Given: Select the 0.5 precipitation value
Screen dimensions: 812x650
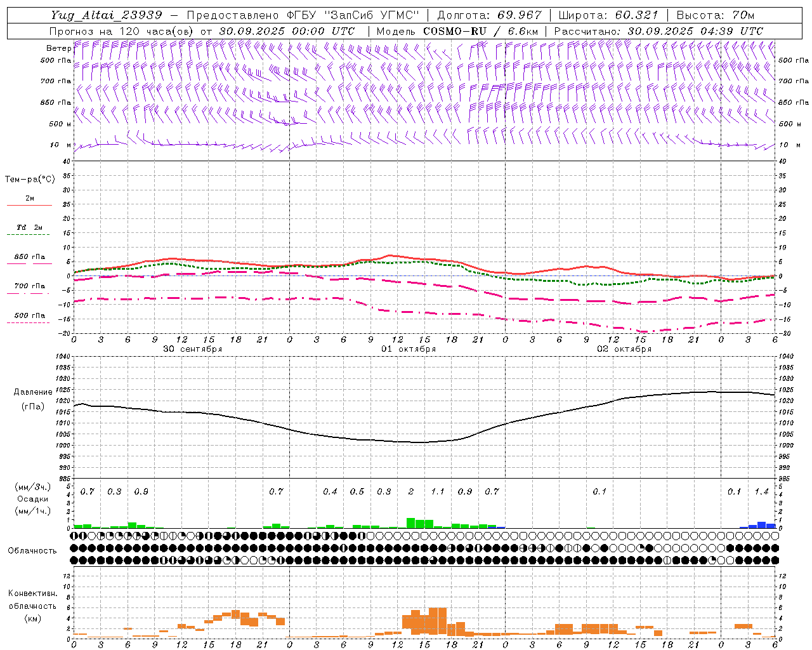Looking at the screenshot, I should (x=357, y=492).
